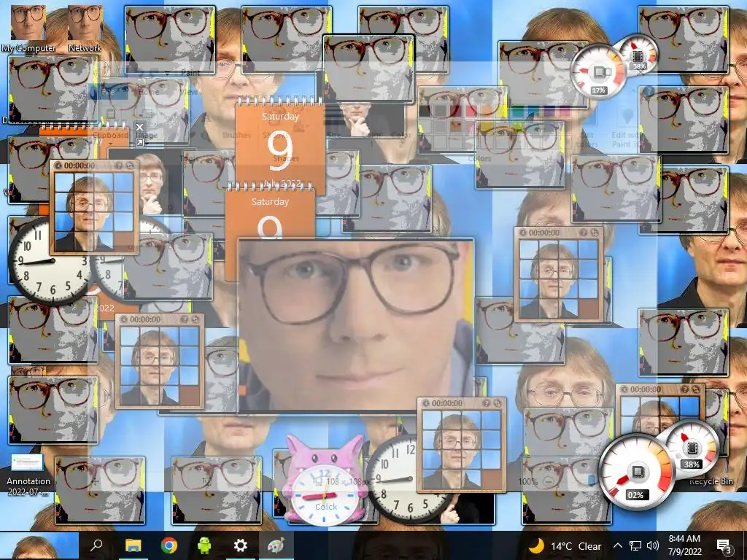Open notification center with 3 badge
The image size is (747, 560).
(724, 545)
